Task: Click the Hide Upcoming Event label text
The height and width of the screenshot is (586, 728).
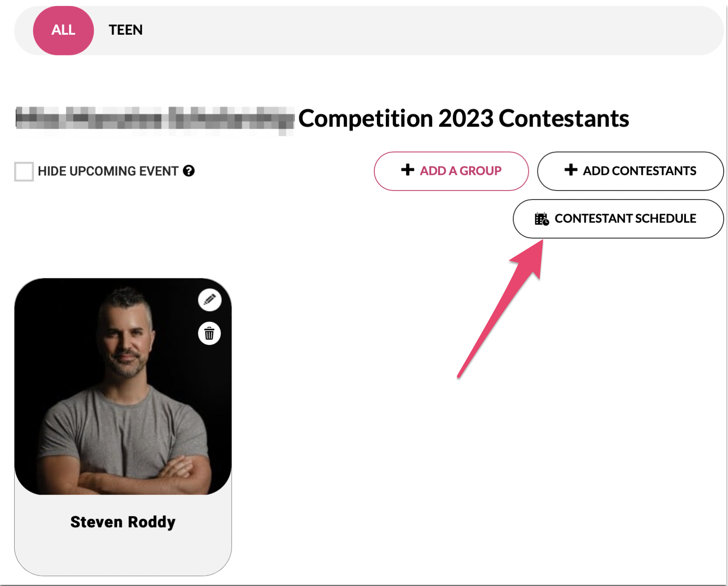Action: coord(108,171)
